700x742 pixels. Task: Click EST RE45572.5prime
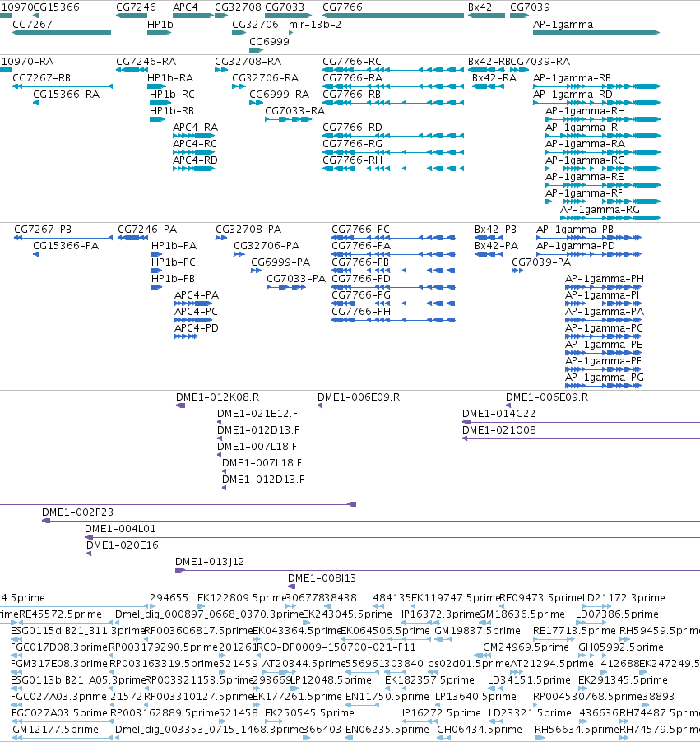[60, 614]
